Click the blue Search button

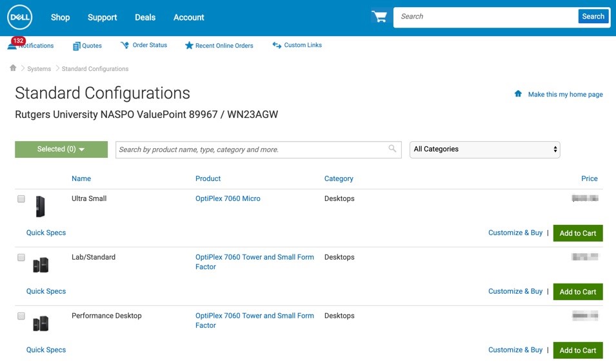593,17
